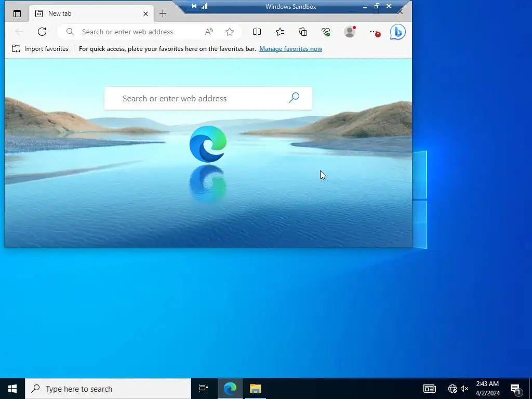The width and height of the screenshot is (532, 399).
Task: Open the notification center icon
Action: 515,389
